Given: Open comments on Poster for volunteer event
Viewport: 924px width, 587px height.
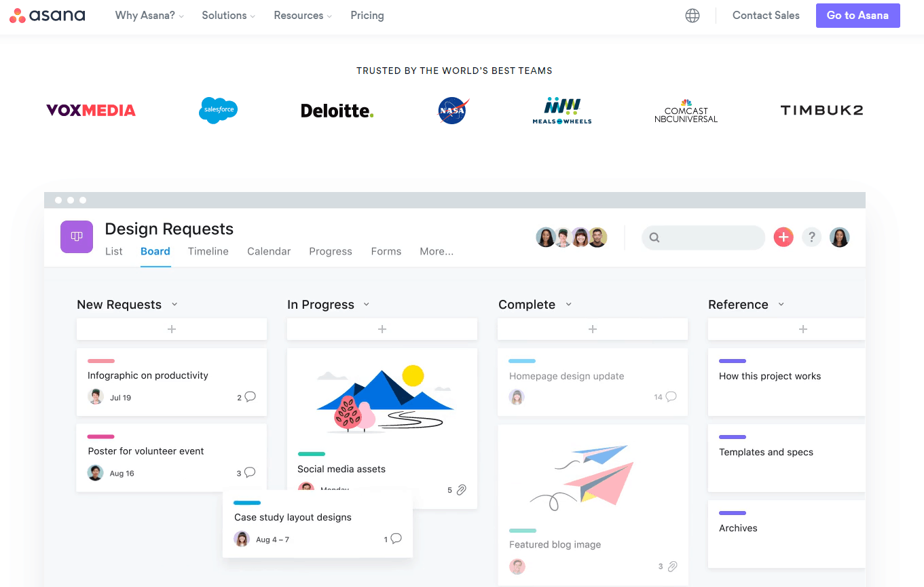Looking at the screenshot, I should [x=250, y=472].
